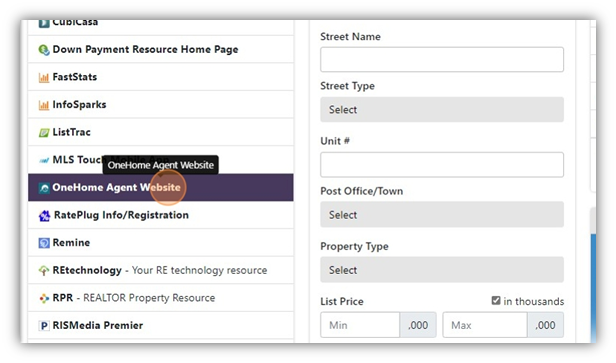Open the Street Type Select dropdown
The image size is (616, 363).
pos(442,110)
